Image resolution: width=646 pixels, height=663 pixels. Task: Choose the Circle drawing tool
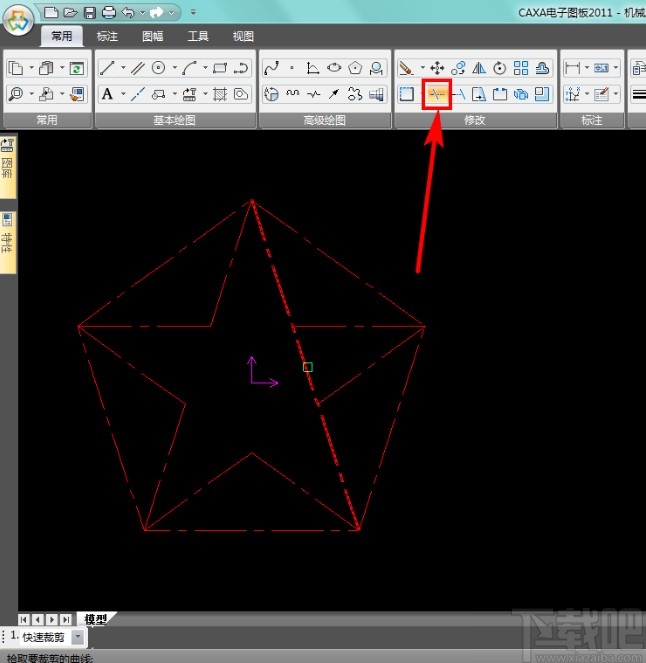coord(158,68)
